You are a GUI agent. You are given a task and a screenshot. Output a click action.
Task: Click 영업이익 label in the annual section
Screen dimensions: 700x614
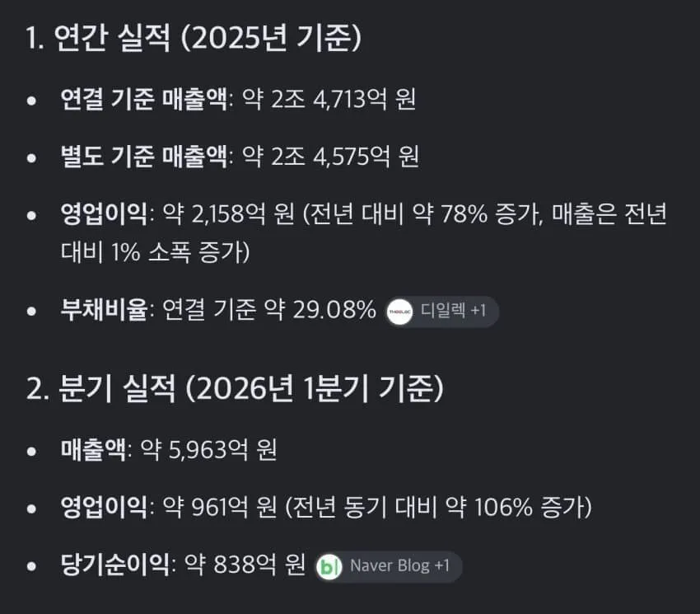(104, 213)
